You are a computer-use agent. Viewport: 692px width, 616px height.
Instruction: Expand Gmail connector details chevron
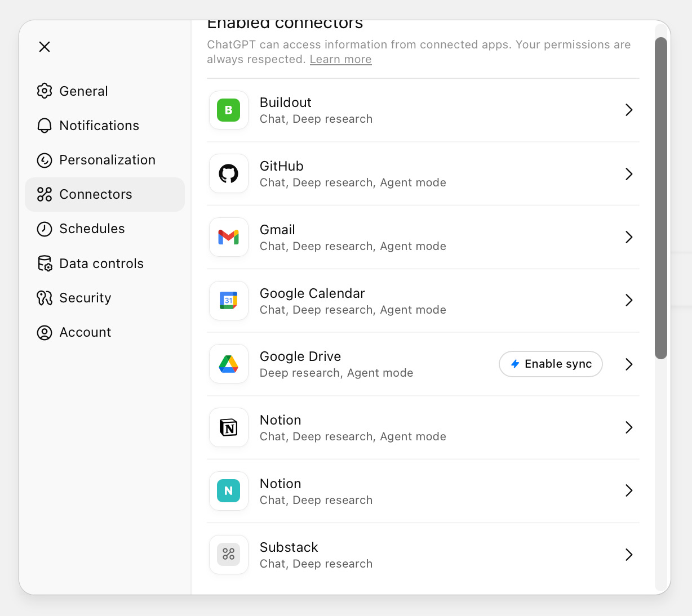pos(629,238)
